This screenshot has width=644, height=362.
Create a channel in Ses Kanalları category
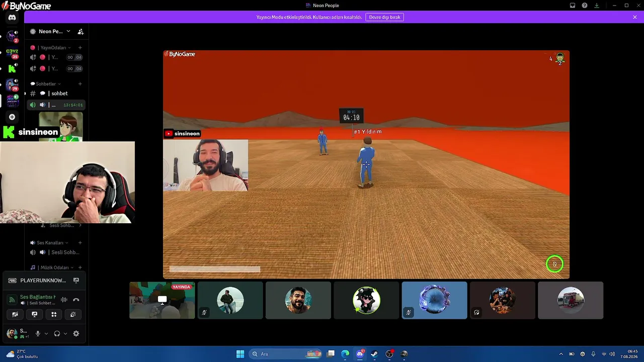(80, 243)
